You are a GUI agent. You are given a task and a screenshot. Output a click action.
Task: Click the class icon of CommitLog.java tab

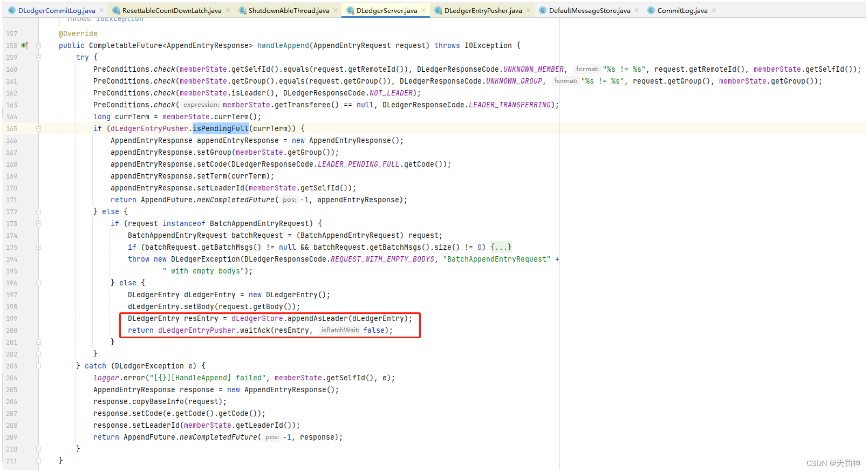pos(651,10)
